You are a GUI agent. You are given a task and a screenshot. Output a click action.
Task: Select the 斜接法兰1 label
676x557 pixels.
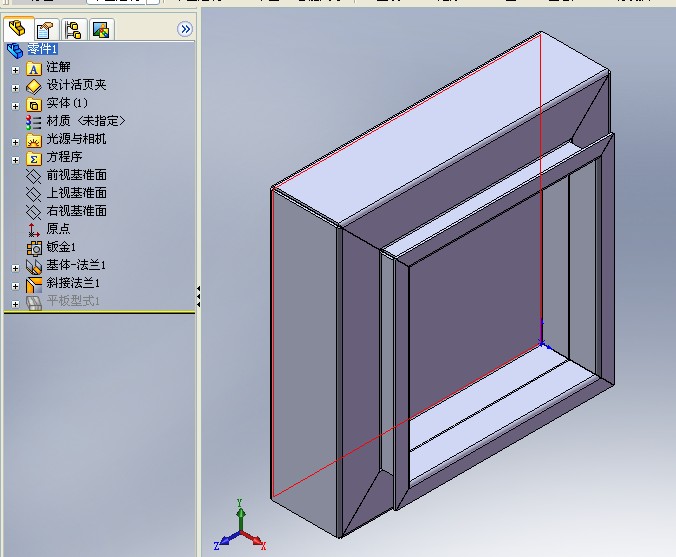(x=73, y=283)
